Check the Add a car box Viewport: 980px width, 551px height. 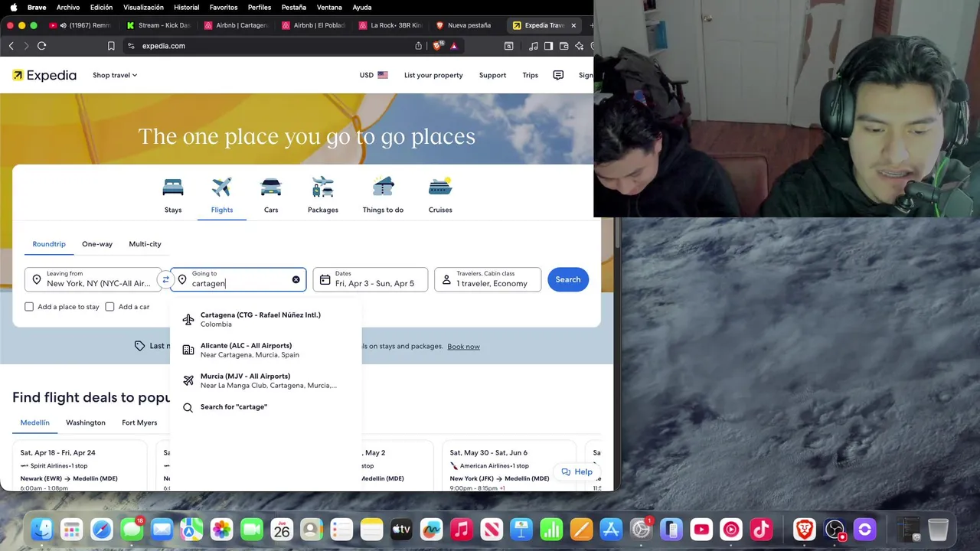pyautogui.click(x=109, y=307)
